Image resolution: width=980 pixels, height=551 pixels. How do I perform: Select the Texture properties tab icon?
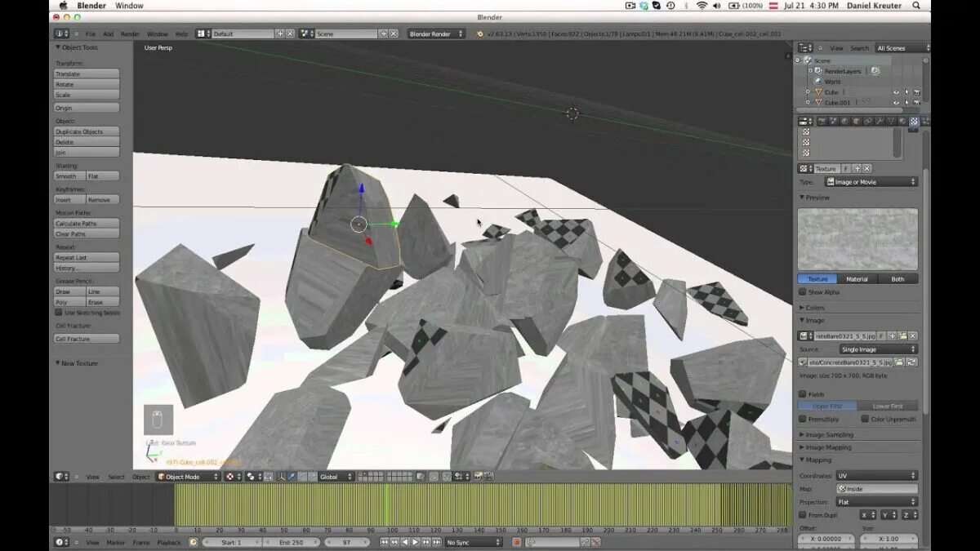(913, 122)
